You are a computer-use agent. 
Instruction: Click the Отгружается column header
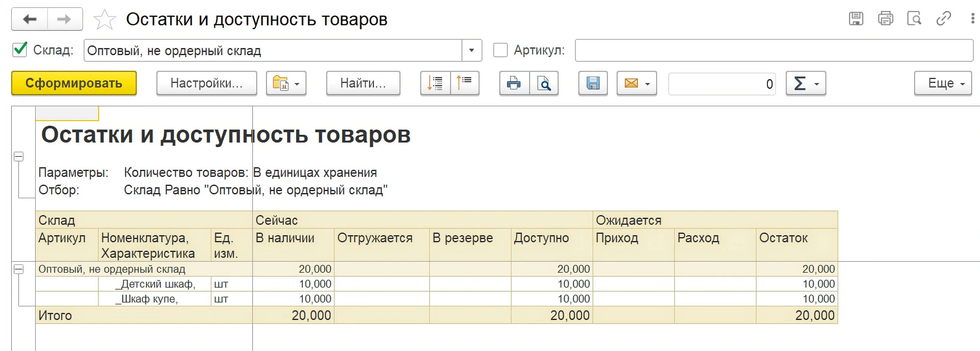pos(382,245)
